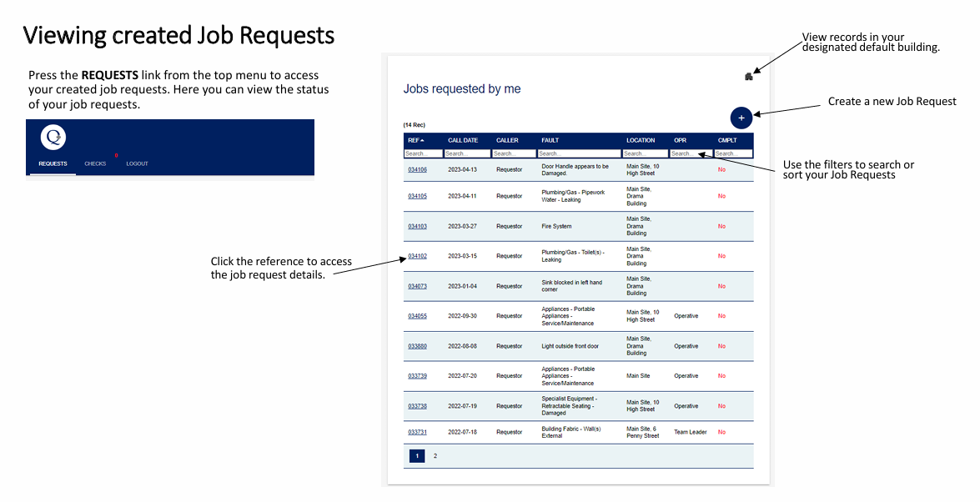
Task: Sort by the FAULT column header
Action: pos(550,140)
